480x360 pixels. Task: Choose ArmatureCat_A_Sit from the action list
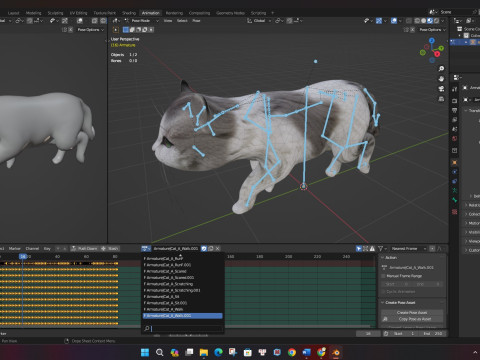tap(183, 296)
